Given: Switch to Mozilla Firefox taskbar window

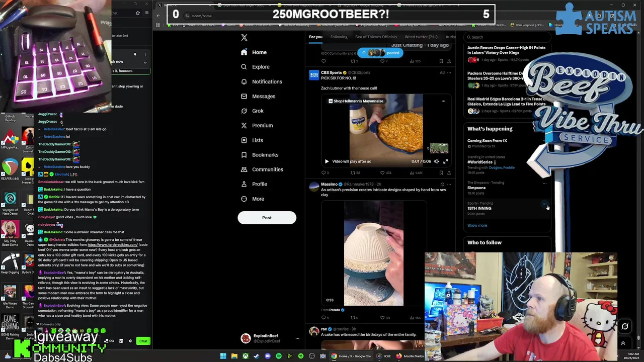Looking at the screenshot, I should (410, 356).
